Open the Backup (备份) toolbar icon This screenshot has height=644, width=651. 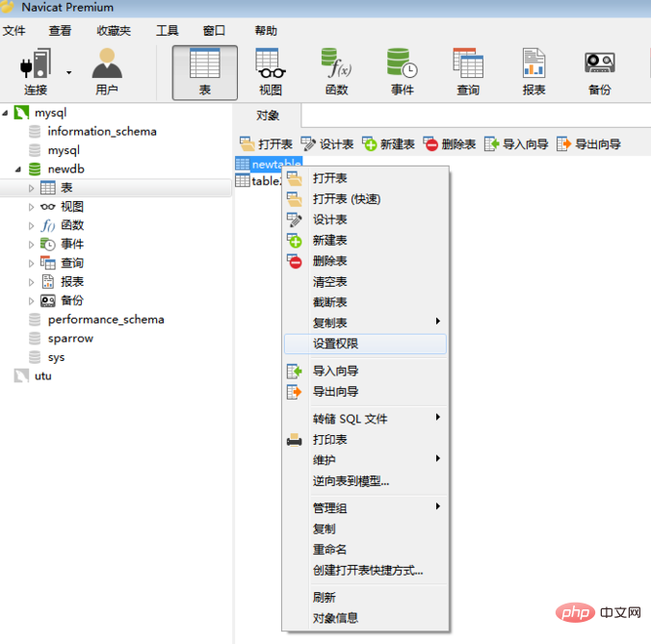pyautogui.click(x=600, y=72)
